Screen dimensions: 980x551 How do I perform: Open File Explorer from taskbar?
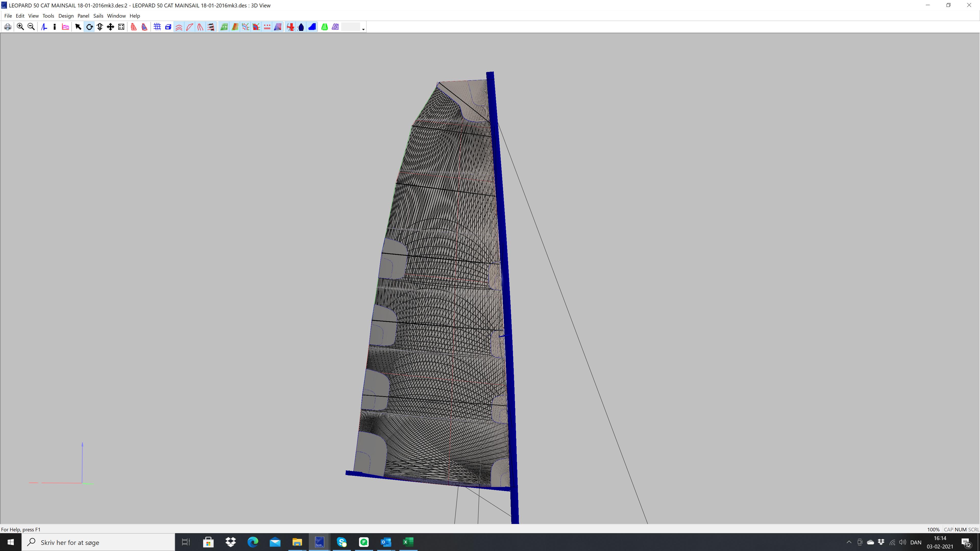[x=297, y=542]
